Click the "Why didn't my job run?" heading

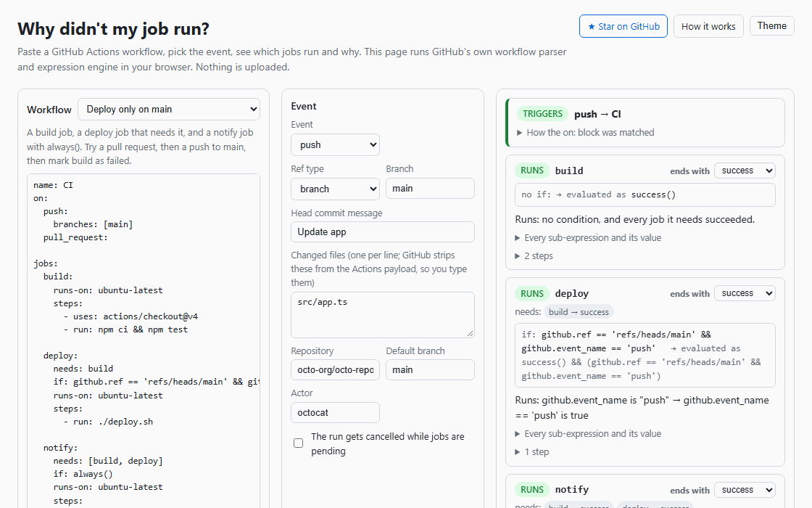click(x=113, y=29)
